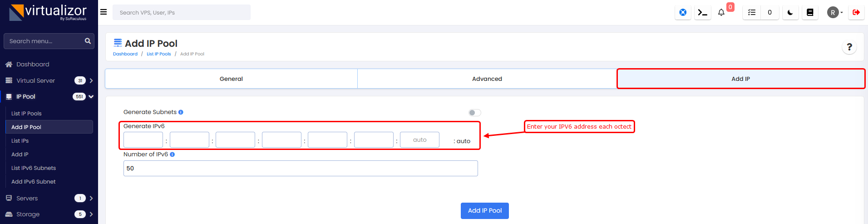Open the help question mark icon

pyautogui.click(x=849, y=47)
